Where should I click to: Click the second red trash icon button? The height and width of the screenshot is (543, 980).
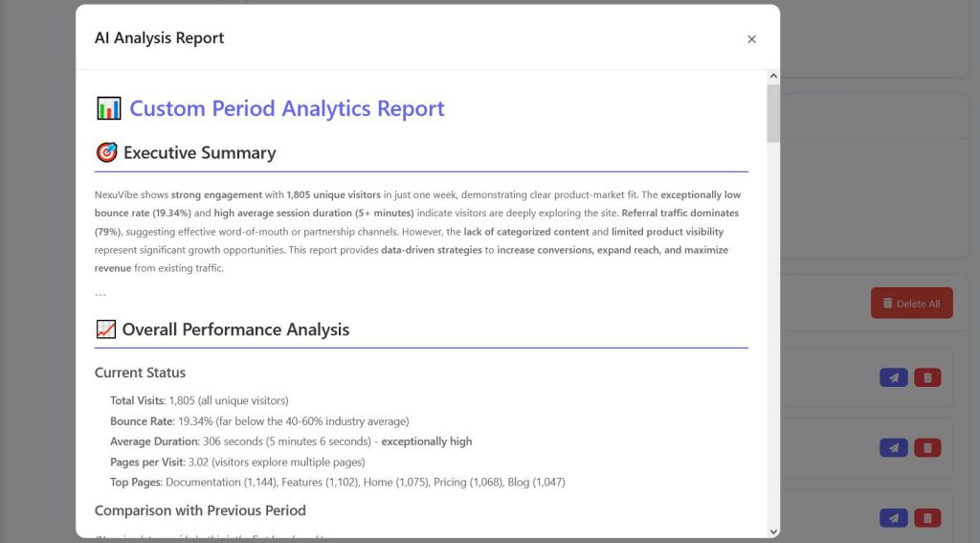927,447
